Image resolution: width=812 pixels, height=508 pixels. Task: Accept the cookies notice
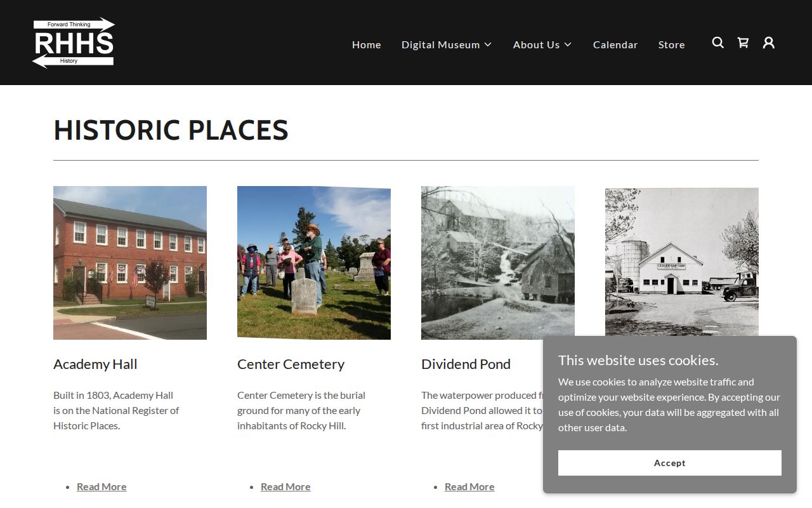click(670, 463)
